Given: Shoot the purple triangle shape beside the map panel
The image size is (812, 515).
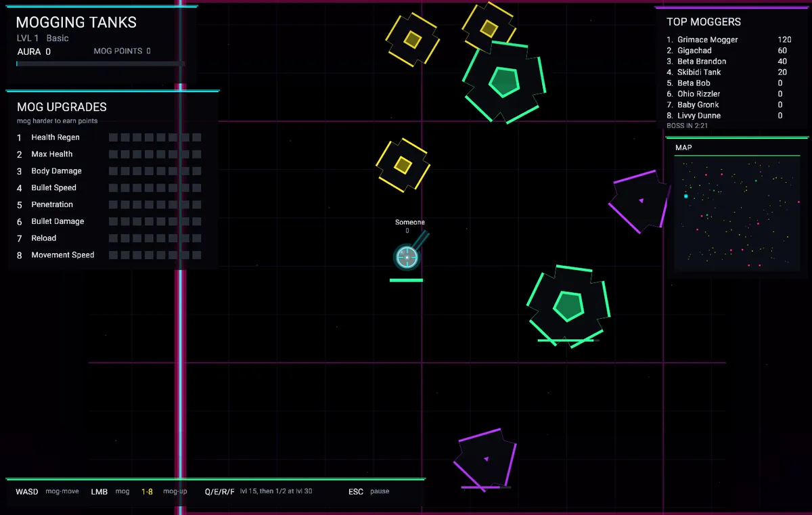Looking at the screenshot, I should coord(639,201).
